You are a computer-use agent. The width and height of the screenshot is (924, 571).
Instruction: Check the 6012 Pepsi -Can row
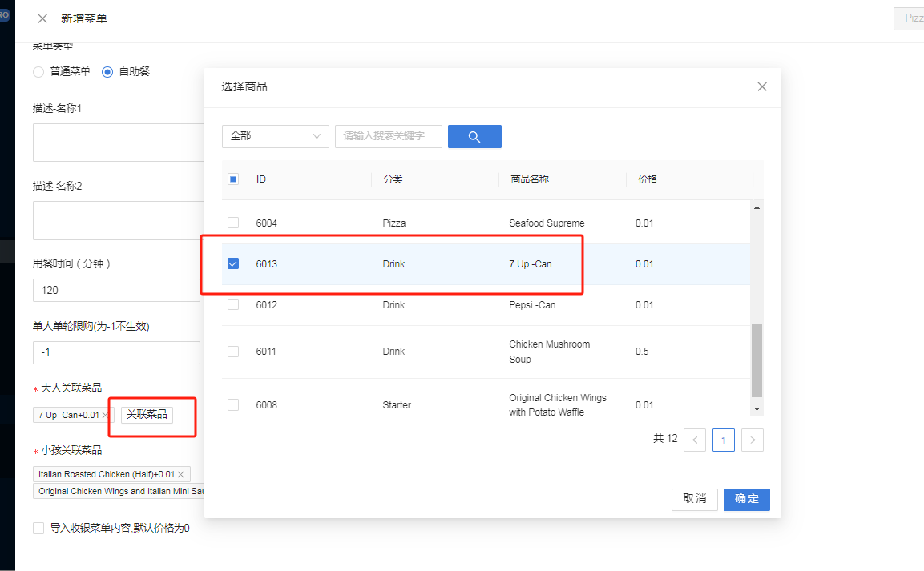click(233, 304)
